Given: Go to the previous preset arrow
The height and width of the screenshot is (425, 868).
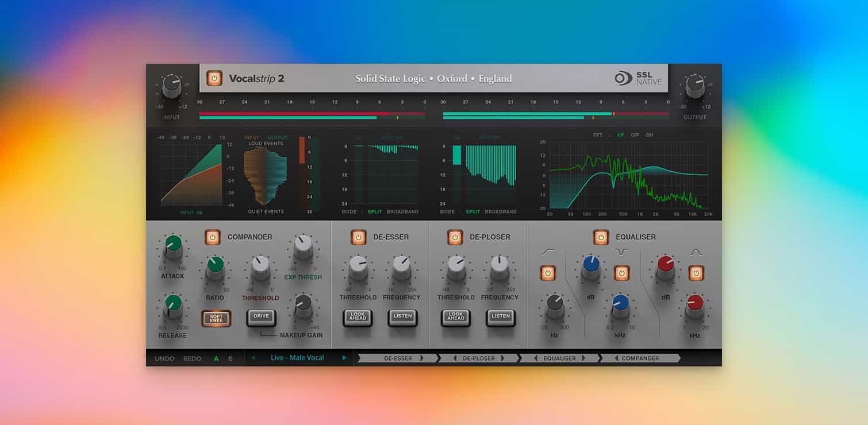Looking at the screenshot, I should click(253, 358).
